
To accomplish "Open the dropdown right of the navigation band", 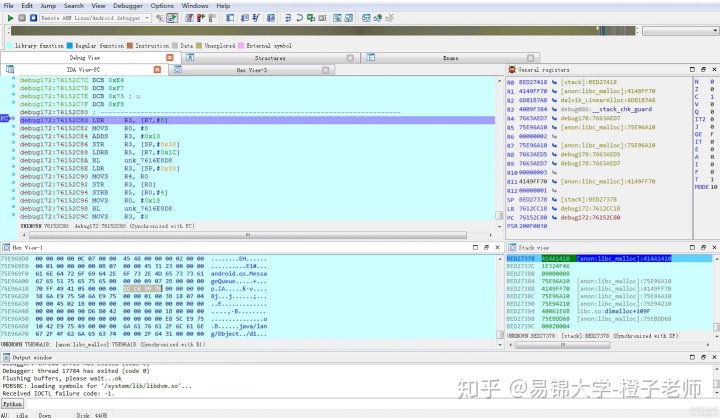I will (x=715, y=31).
